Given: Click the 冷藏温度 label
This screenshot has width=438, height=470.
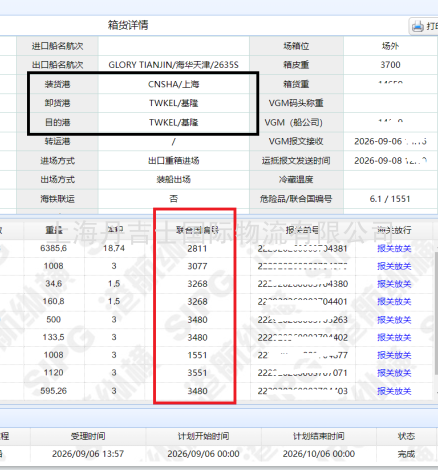Looking at the screenshot, I should click(296, 180).
